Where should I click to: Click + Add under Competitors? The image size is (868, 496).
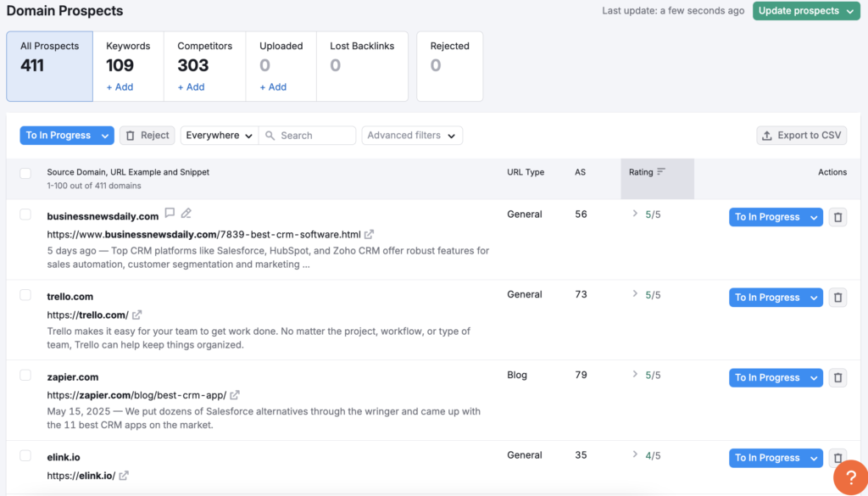click(191, 87)
